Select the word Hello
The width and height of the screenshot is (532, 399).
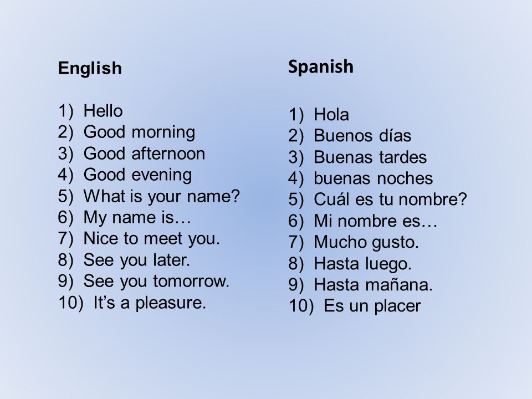[x=103, y=111]
